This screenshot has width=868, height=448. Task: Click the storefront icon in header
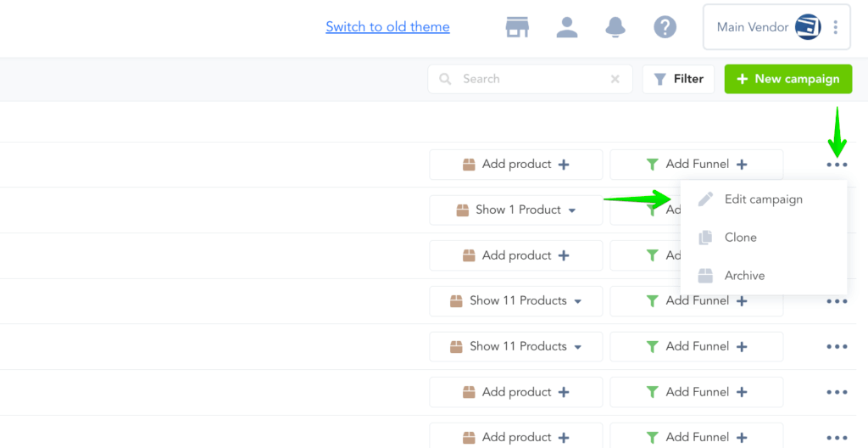point(517,27)
